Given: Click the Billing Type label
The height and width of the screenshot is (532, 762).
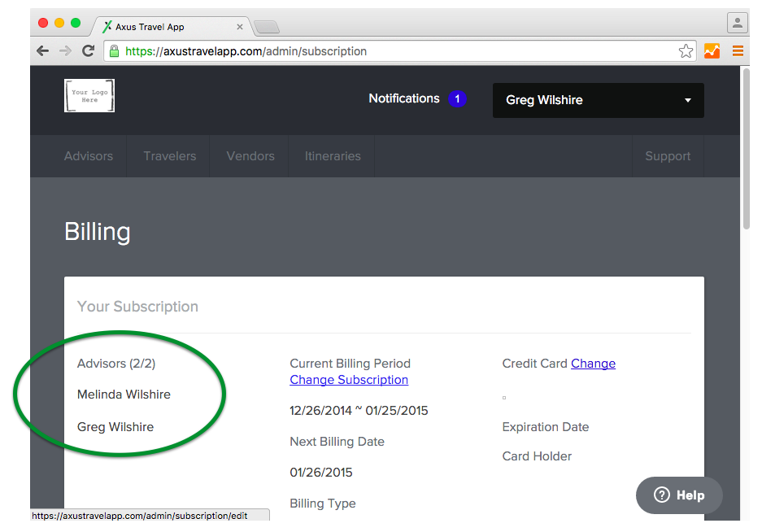Looking at the screenshot, I should [x=323, y=504].
